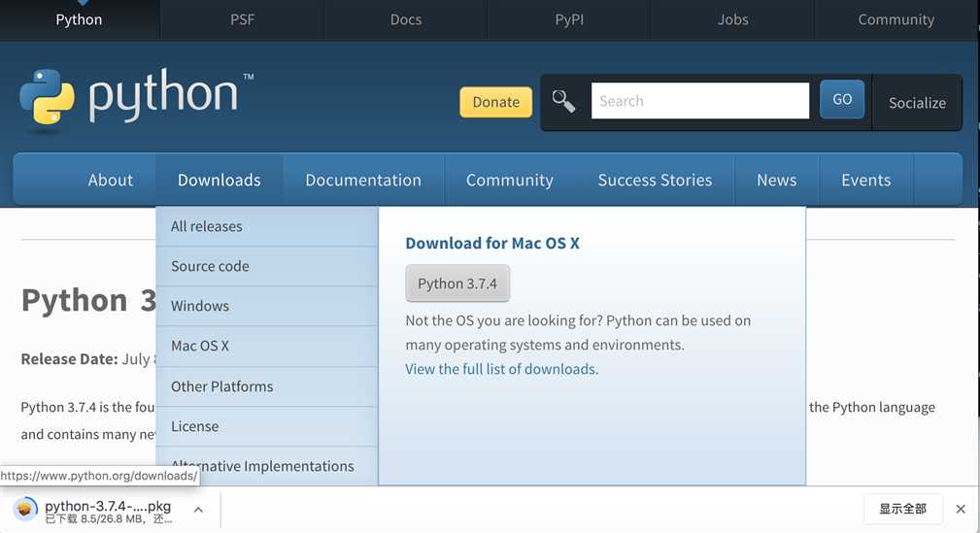Select Windows in Downloads submenu

coord(267,306)
